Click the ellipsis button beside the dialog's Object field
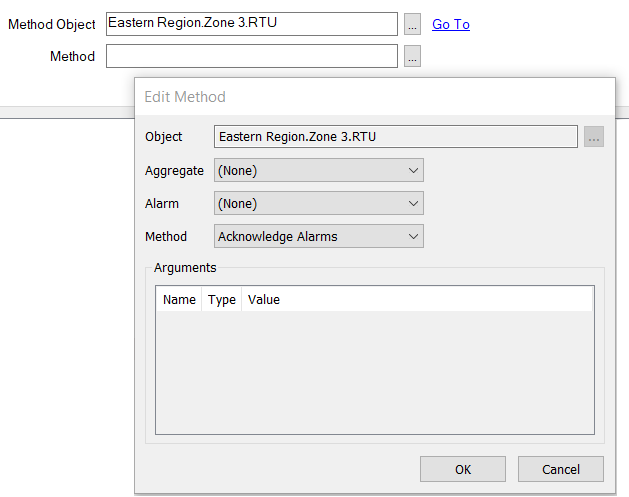The width and height of the screenshot is (629, 497). (594, 137)
